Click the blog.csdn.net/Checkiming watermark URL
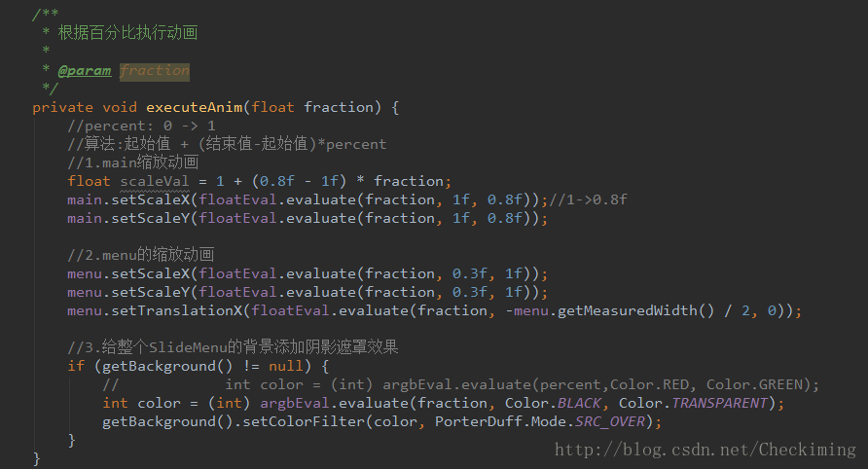 (x=705, y=450)
